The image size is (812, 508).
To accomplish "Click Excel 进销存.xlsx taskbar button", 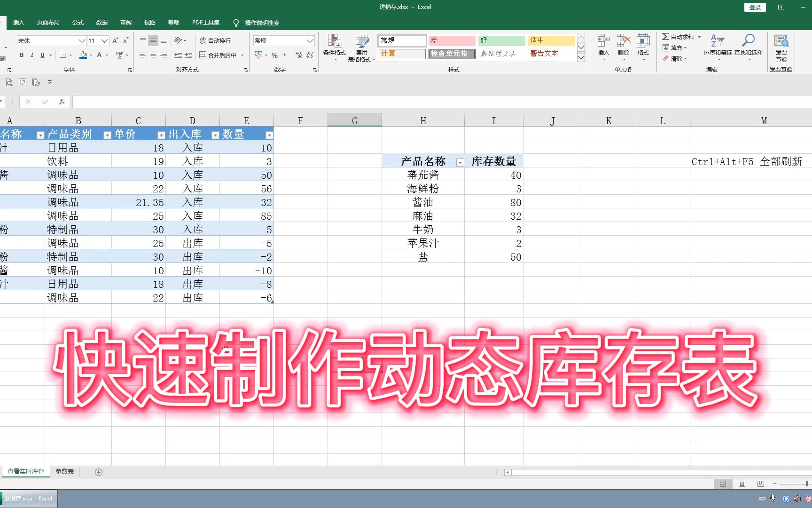I will [29, 498].
